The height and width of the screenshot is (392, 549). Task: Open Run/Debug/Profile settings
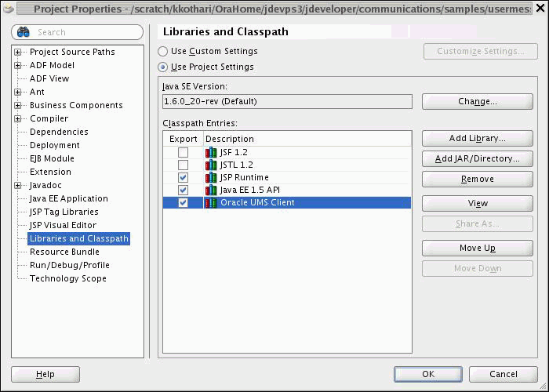pyautogui.click(x=70, y=265)
